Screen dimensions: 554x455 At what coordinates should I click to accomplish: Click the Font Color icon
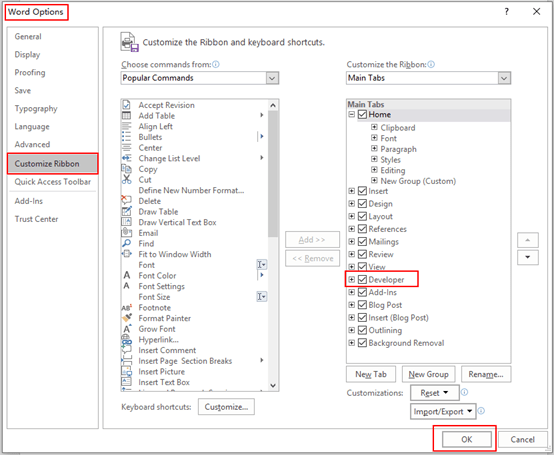pyautogui.click(x=126, y=275)
